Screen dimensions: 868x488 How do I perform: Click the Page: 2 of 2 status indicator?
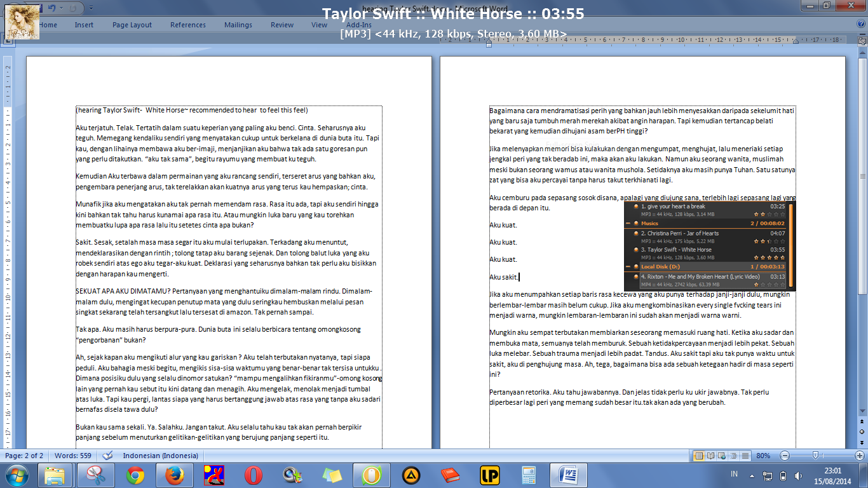click(24, 456)
